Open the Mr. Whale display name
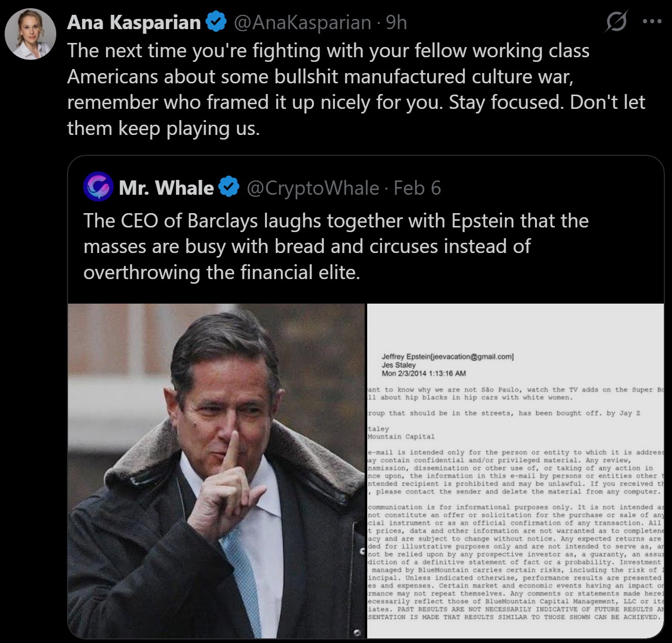The image size is (672, 643). (x=166, y=188)
